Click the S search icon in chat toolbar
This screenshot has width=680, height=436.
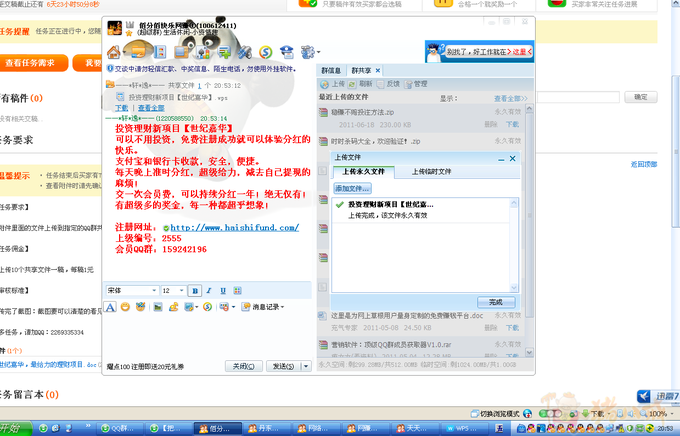click(x=207, y=307)
